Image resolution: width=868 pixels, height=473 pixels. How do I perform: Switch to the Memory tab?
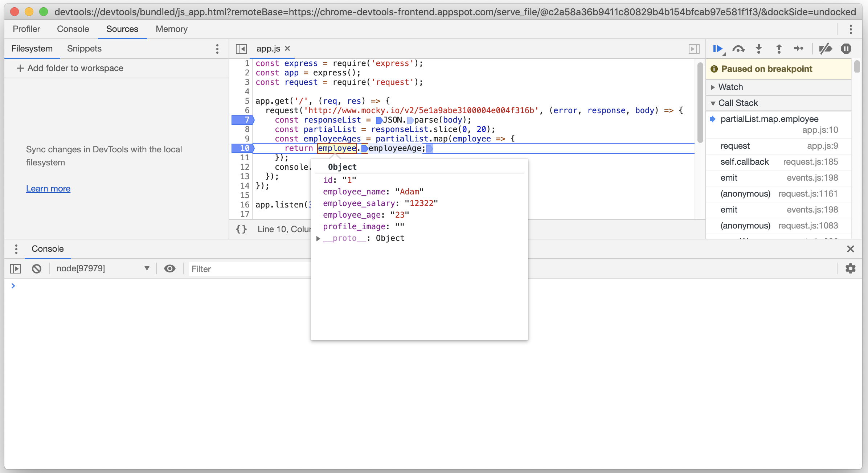171,29
